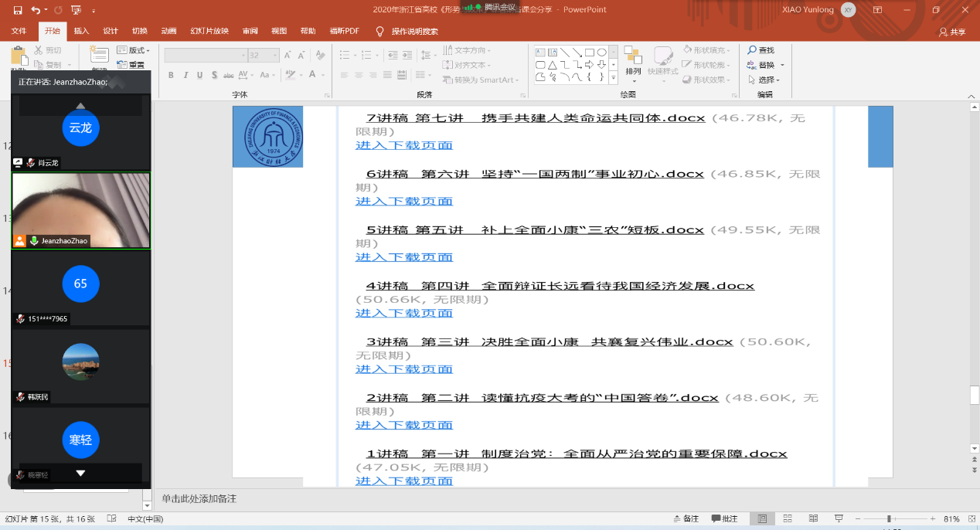Screen dimensions: 980x530
Task: Toggle Italic text formatting
Action: [x=185, y=75]
